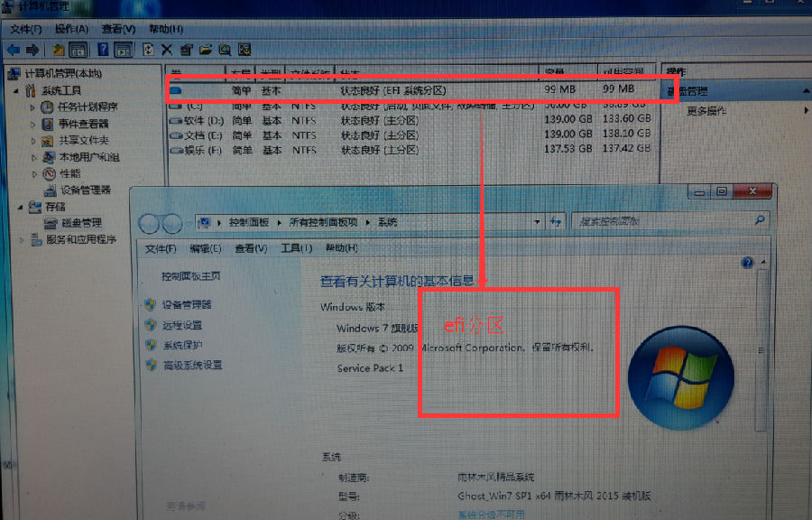Select 性能 in the tree

coord(70,173)
